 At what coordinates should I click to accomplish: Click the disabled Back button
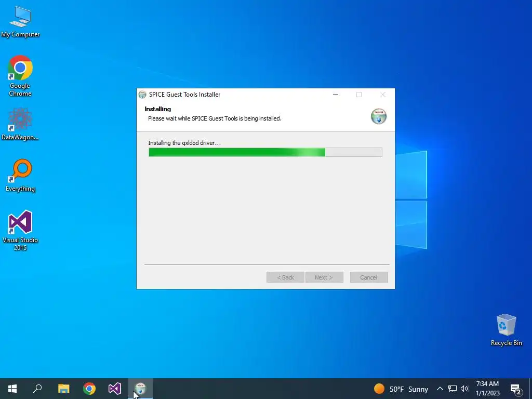(285, 277)
